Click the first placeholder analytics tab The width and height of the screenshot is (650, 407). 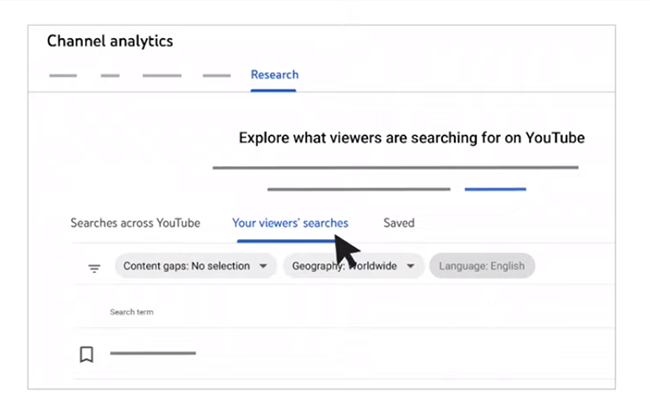[63, 75]
